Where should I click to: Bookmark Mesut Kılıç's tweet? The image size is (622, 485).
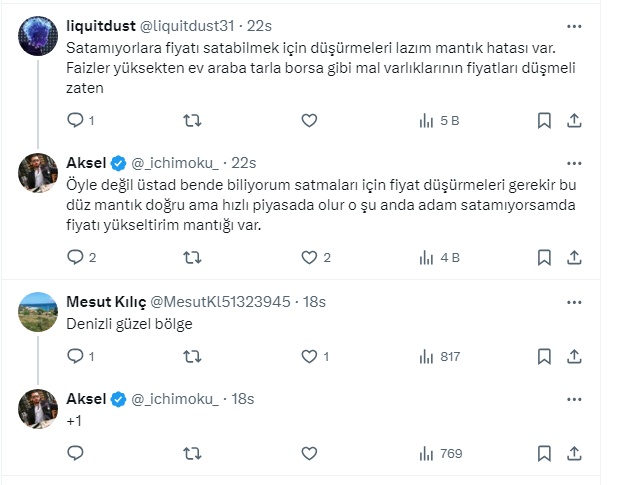point(544,356)
